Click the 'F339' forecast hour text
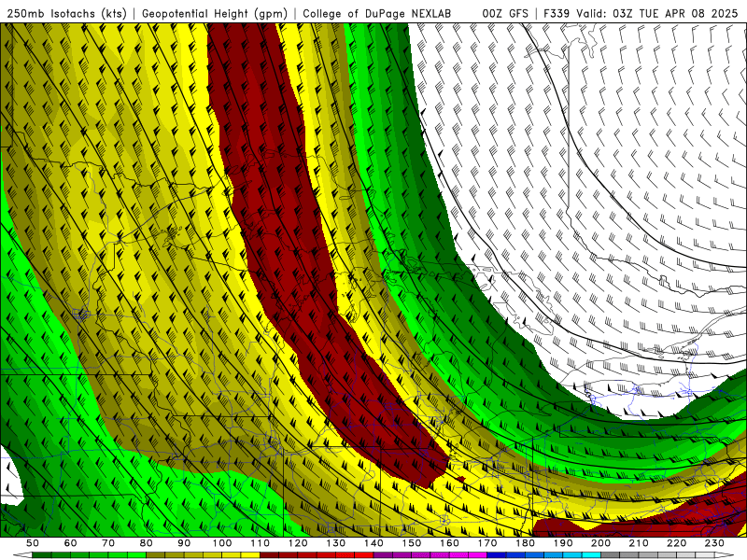Viewport: 747px width, 560px height. point(557,13)
